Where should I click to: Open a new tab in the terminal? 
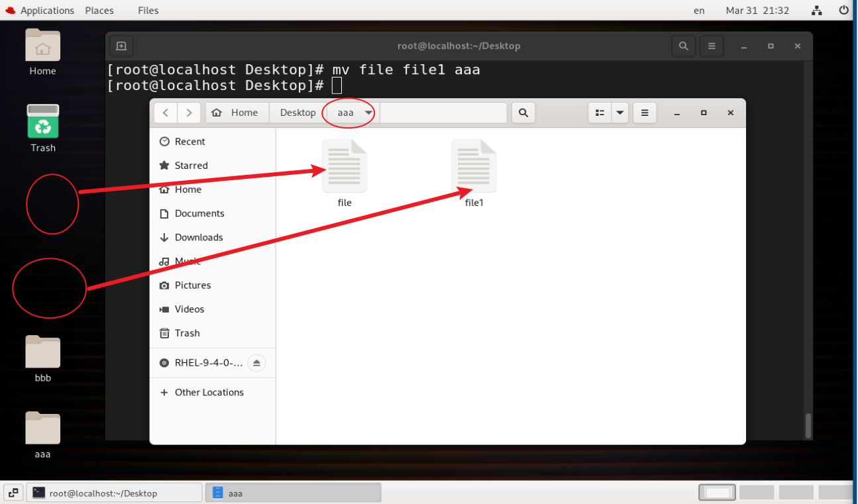tap(121, 46)
